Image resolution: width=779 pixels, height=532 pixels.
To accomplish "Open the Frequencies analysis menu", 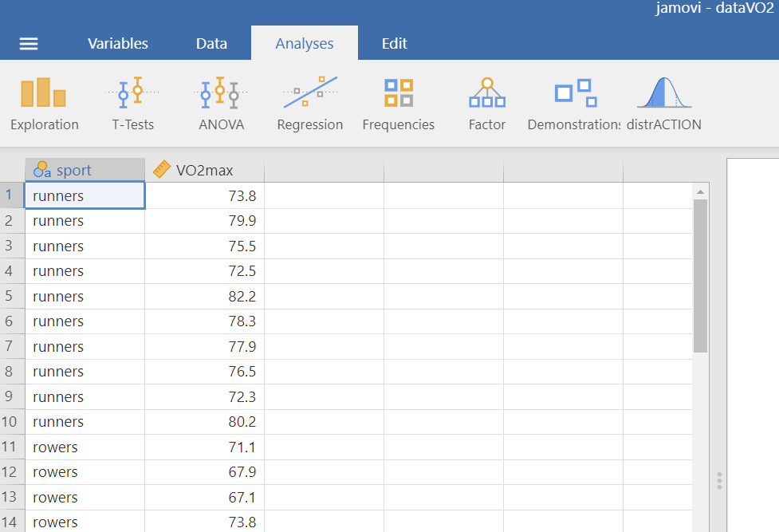I will [398, 104].
